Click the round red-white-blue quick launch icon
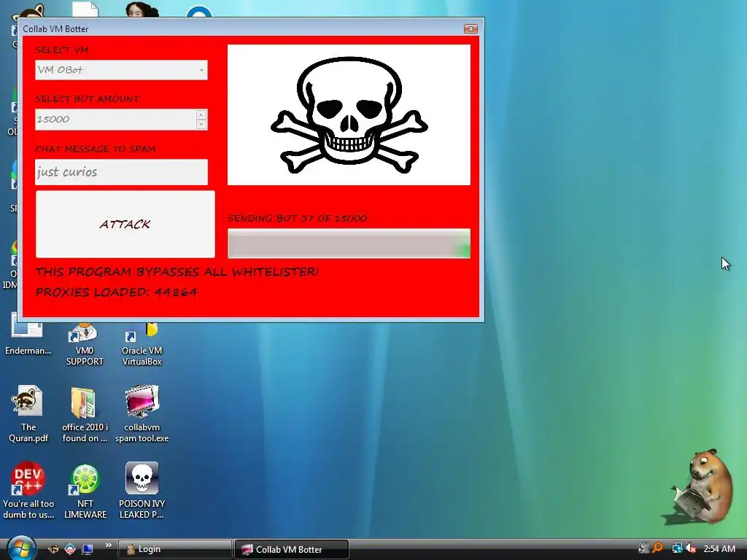The height and width of the screenshot is (560, 747). point(70,549)
